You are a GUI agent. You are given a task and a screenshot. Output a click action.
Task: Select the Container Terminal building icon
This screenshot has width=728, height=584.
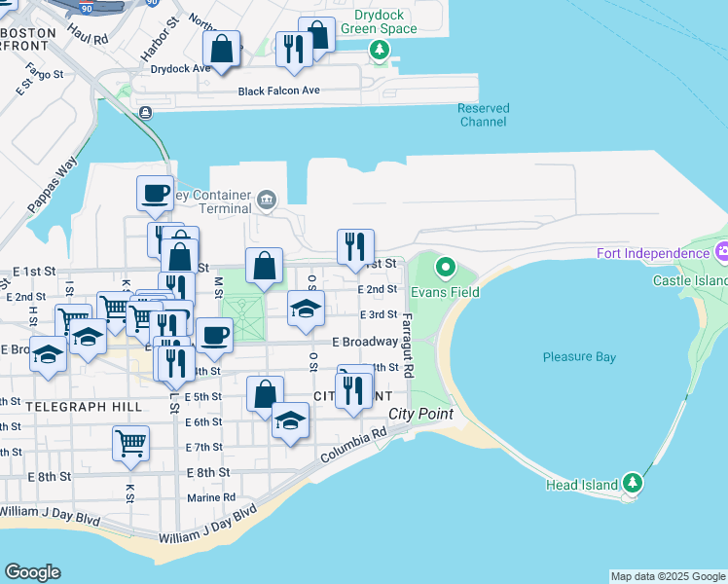(x=267, y=201)
